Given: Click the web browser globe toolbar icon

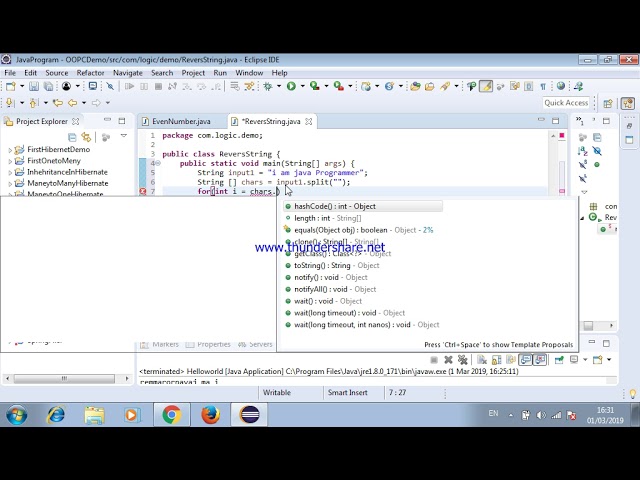Looking at the screenshot, I should point(561,86).
